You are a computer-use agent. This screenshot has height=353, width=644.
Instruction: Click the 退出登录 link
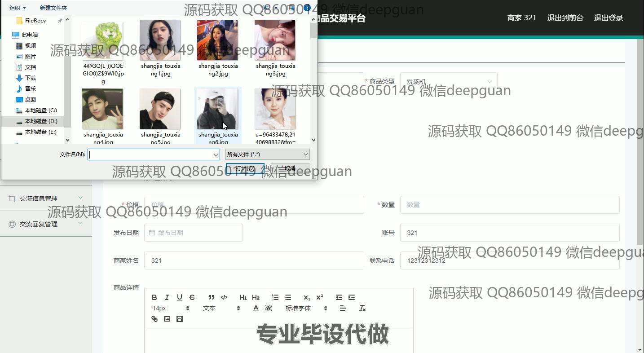click(608, 18)
